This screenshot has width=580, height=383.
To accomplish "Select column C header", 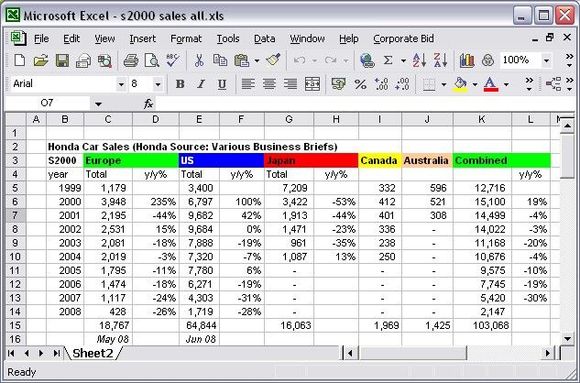I will [108, 119].
